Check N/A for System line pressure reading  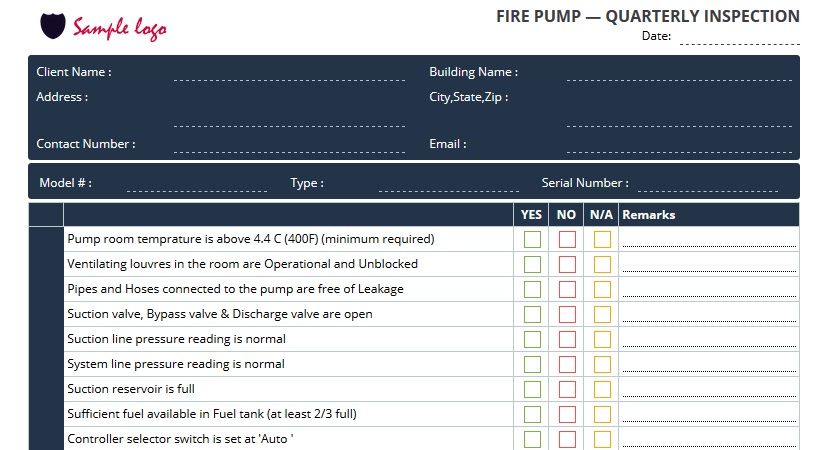602,364
